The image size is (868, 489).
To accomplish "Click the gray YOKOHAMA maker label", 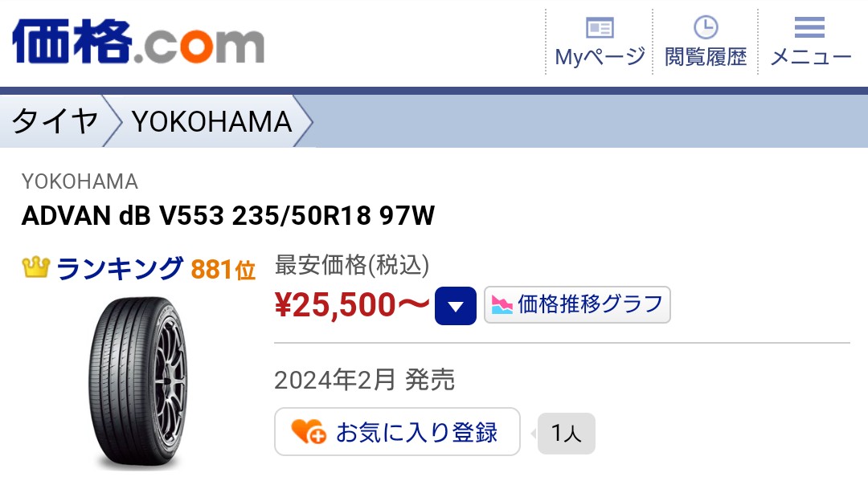I will (80, 181).
